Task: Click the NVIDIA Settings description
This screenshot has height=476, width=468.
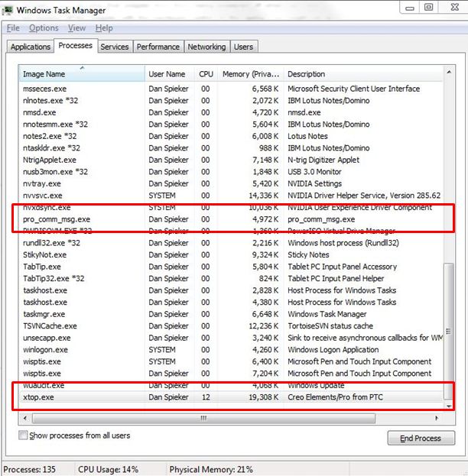Action: point(314,183)
